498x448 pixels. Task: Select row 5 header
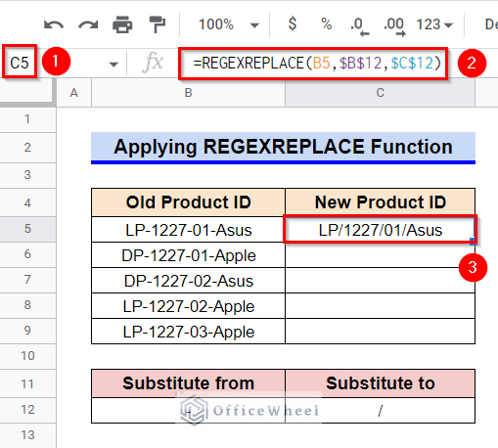tap(27, 229)
